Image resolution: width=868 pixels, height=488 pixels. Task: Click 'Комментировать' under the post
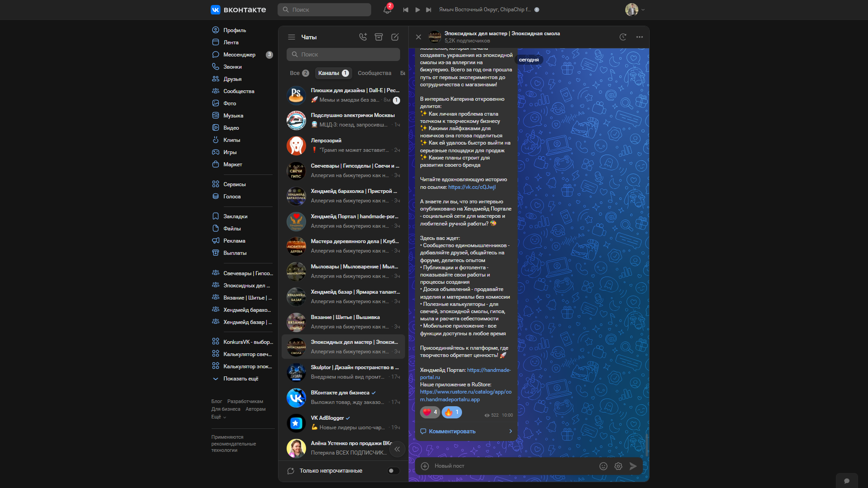coord(452,431)
